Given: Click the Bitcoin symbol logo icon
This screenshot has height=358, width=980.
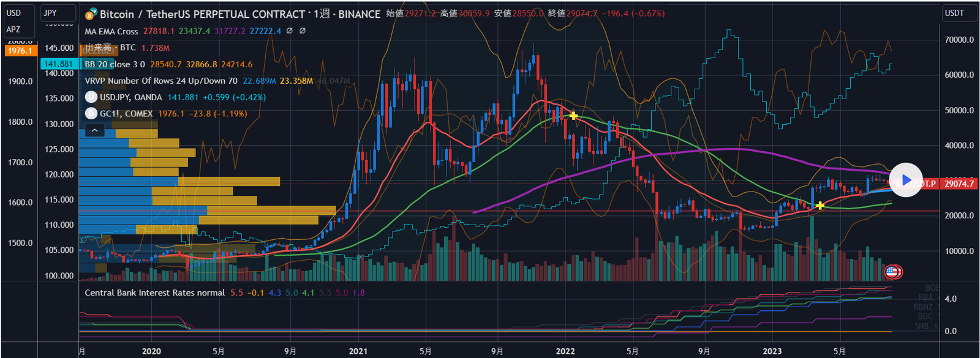Looking at the screenshot, I should [x=91, y=14].
